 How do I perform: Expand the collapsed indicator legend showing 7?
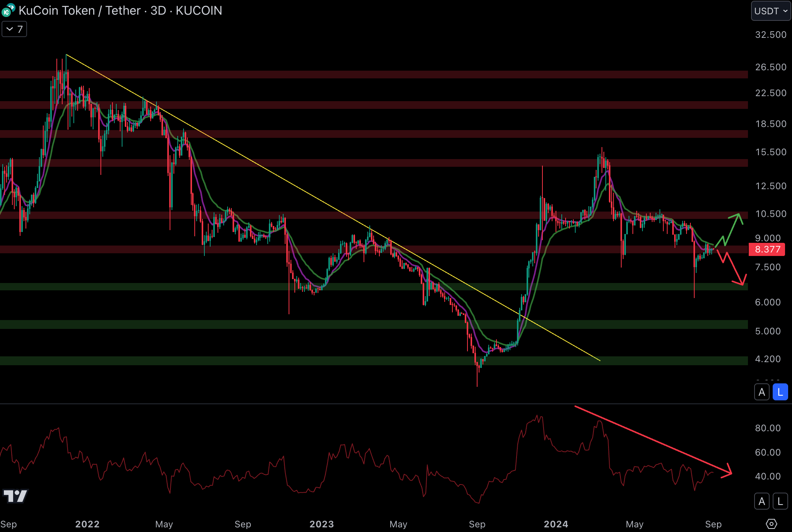(x=14, y=29)
